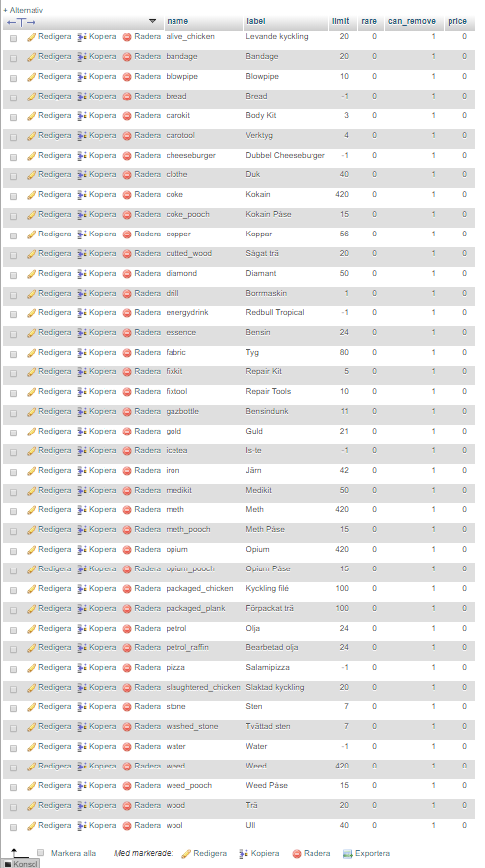
Task: Click the Konsol console icon at bottom
Action: click(8, 864)
